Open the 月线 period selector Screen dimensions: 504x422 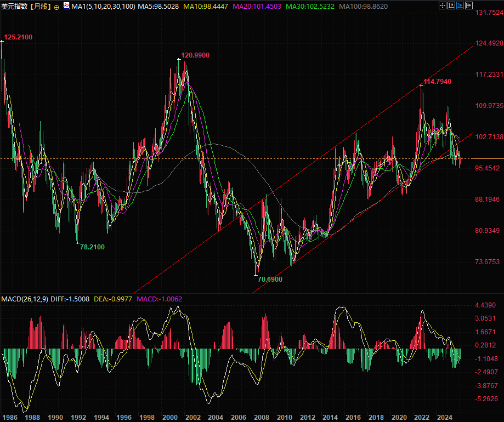pyautogui.click(x=40, y=7)
